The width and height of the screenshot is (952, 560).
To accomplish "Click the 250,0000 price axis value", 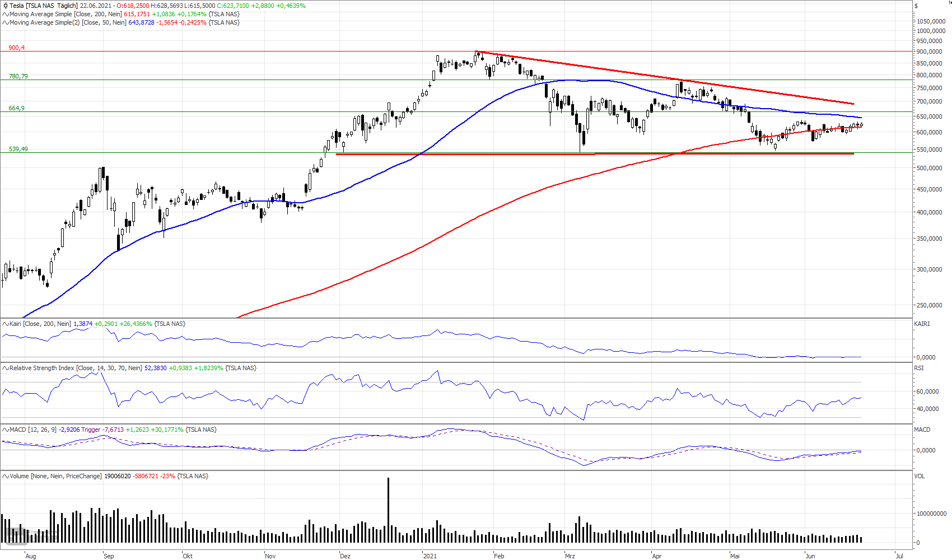I will click(930, 305).
